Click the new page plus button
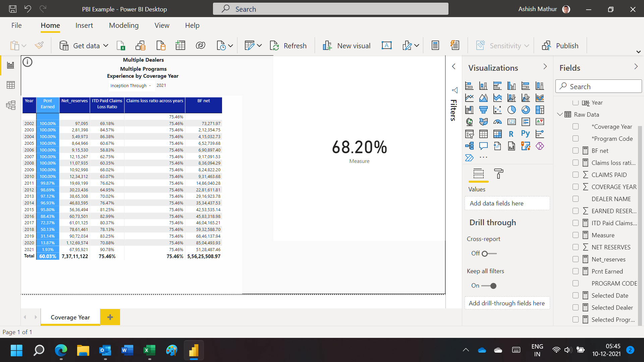This screenshot has height=362, width=644. 110,317
